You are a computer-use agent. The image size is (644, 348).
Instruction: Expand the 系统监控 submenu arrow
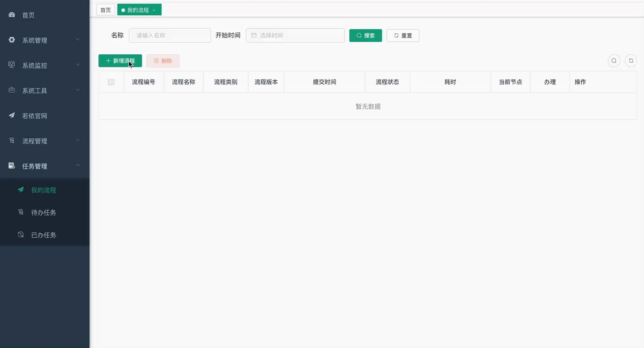(78, 65)
